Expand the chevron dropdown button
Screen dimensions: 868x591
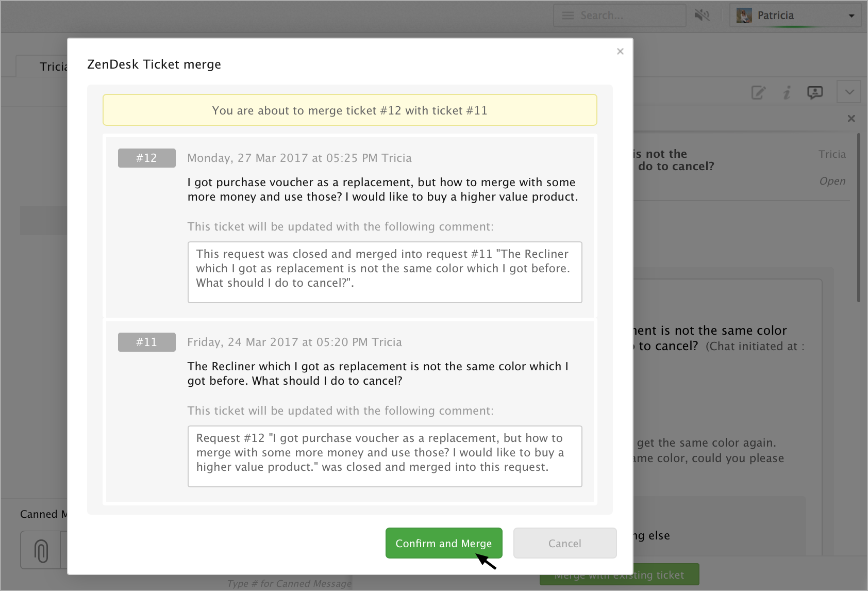click(x=849, y=92)
